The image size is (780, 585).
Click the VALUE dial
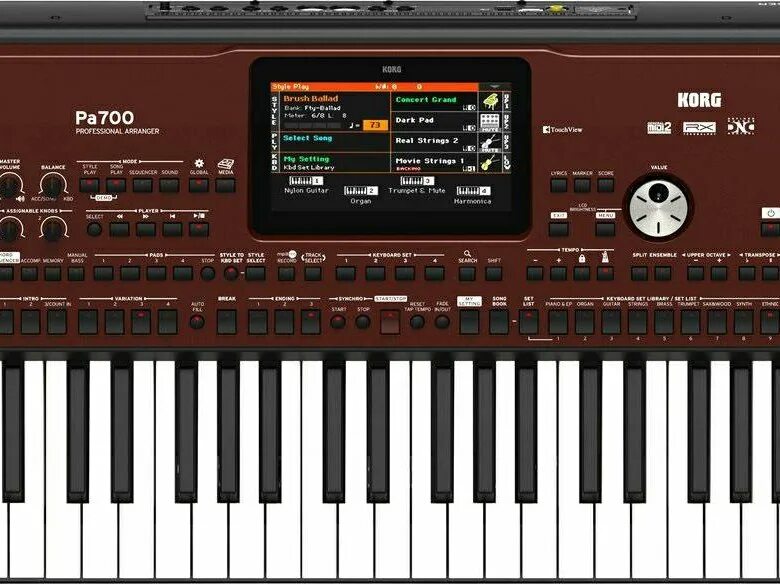pyautogui.click(x=658, y=208)
